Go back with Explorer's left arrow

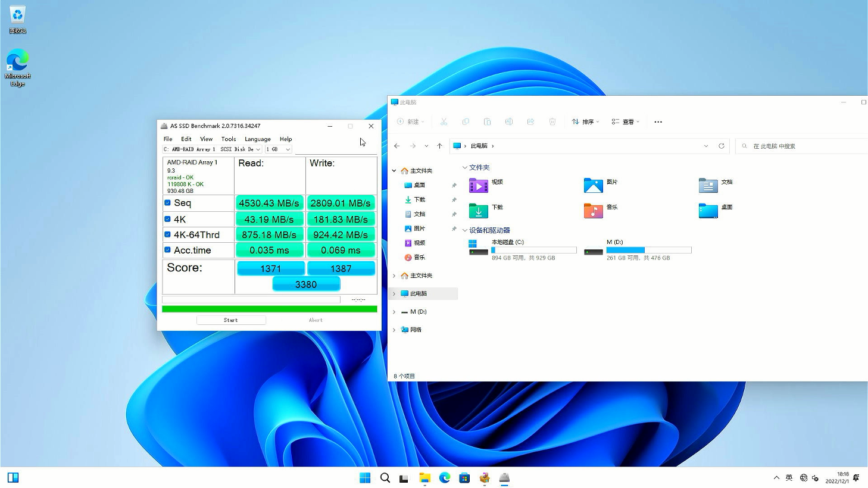[x=397, y=146]
